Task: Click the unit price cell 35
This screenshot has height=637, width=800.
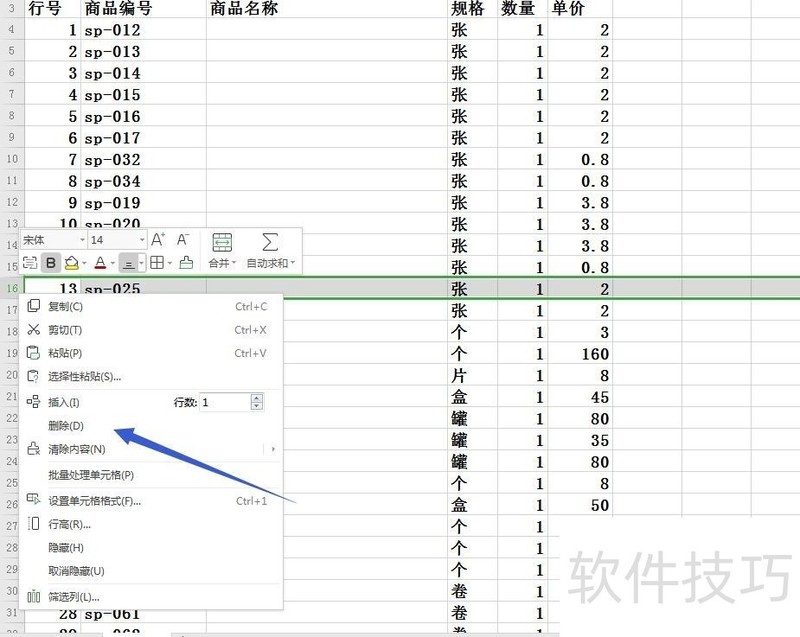Action: coord(580,440)
